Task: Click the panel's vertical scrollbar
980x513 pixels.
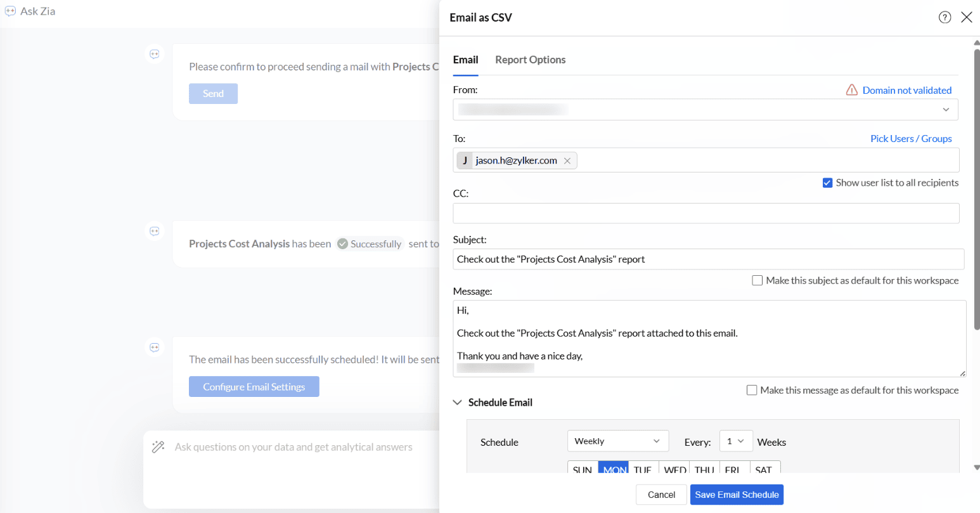Action: (x=976, y=190)
